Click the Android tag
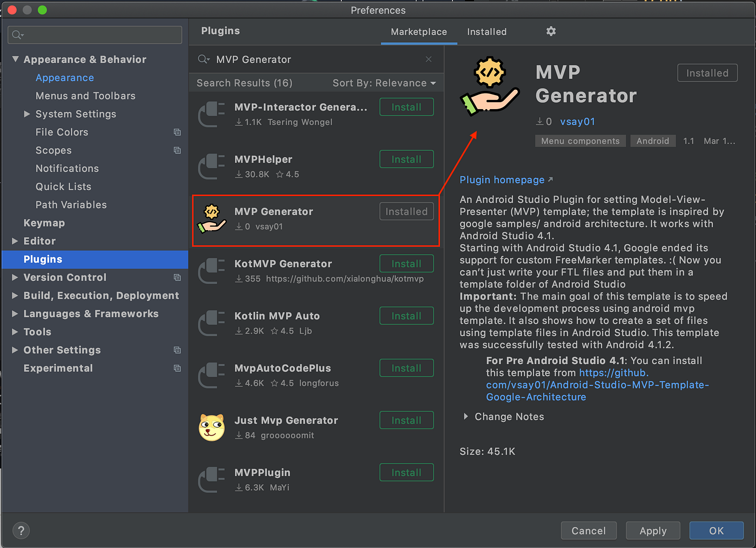756x548 pixels. coord(653,141)
